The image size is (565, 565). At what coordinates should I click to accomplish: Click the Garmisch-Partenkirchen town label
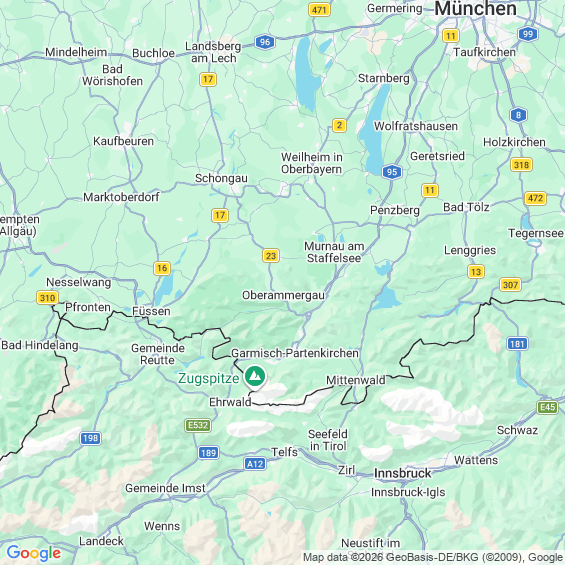pos(295,353)
